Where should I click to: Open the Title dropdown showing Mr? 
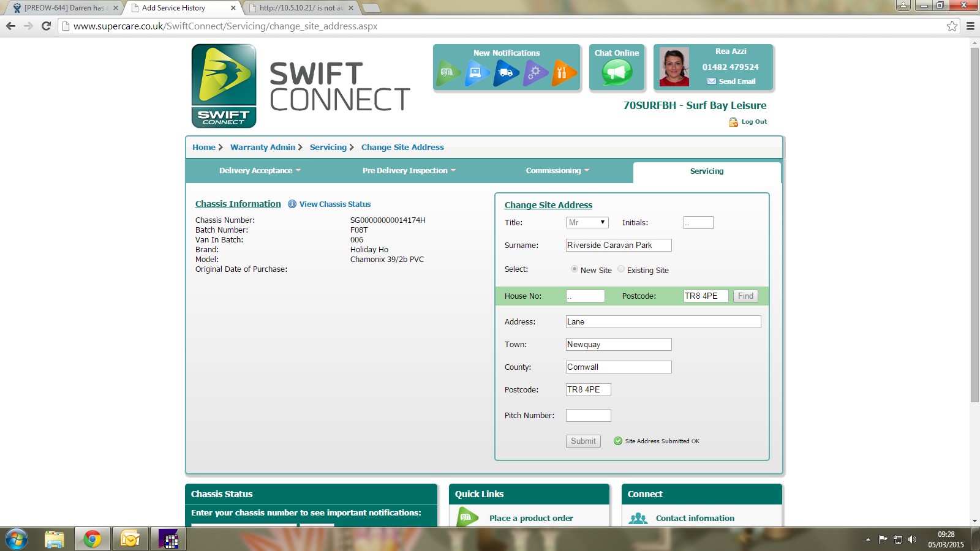pos(587,223)
